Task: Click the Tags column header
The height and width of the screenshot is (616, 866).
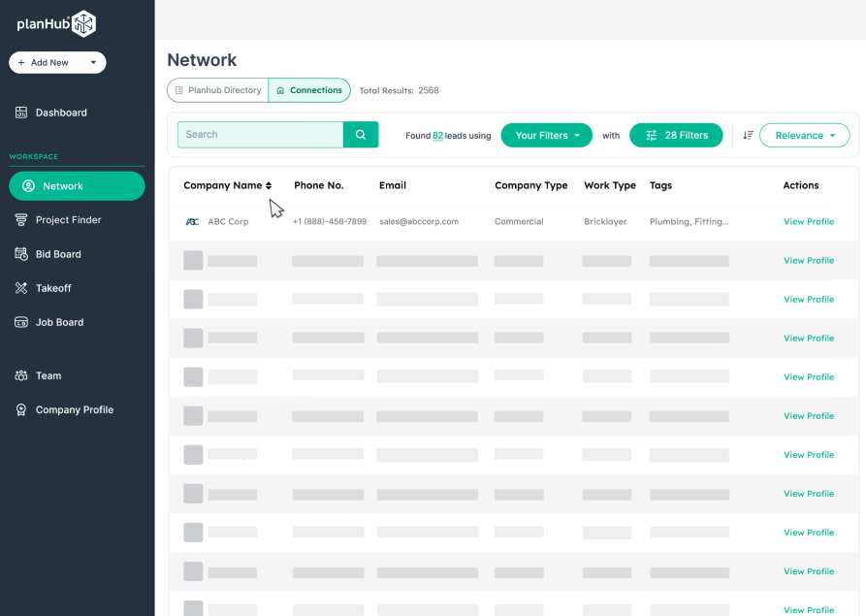Action: click(660, 185)
